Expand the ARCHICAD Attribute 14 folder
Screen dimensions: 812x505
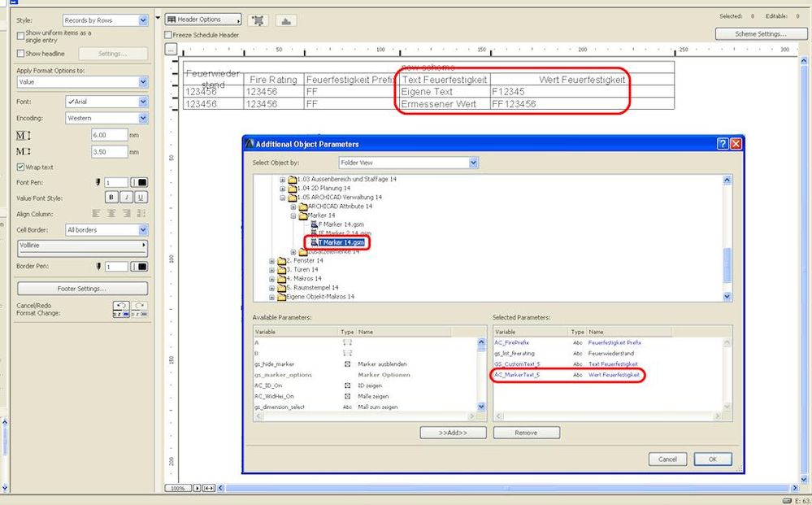pos(293,206)
